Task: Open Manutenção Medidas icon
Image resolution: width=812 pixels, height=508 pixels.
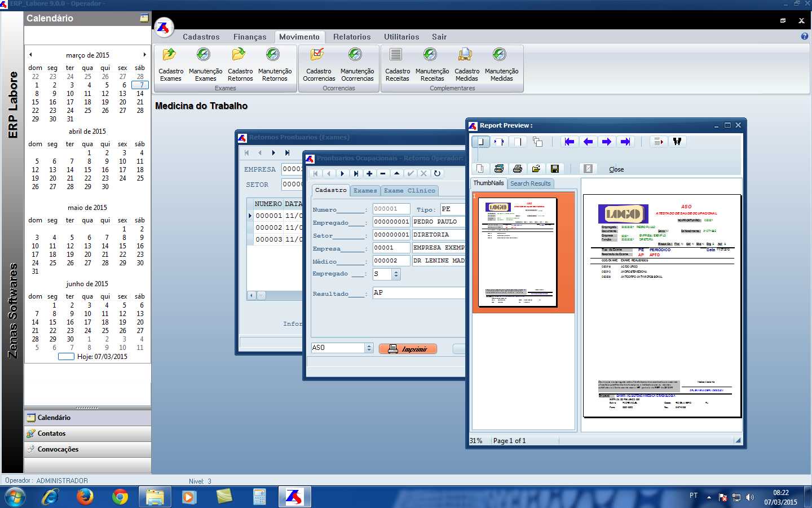Action: (501, 64)
